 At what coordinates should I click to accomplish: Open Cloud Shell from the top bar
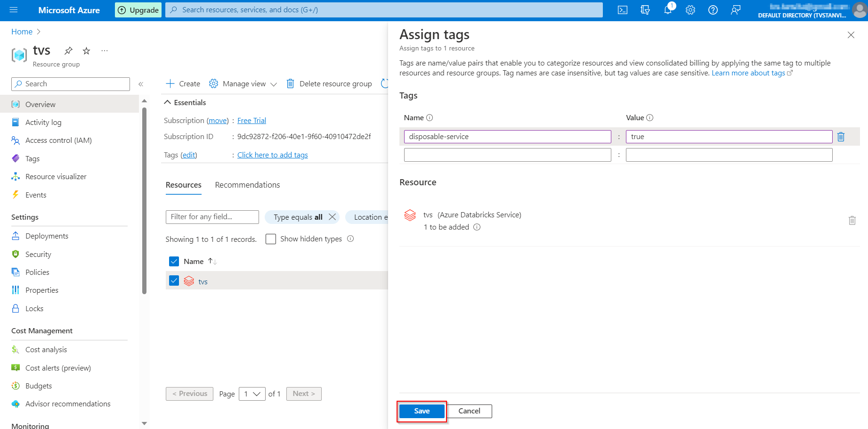coord(622,10)
